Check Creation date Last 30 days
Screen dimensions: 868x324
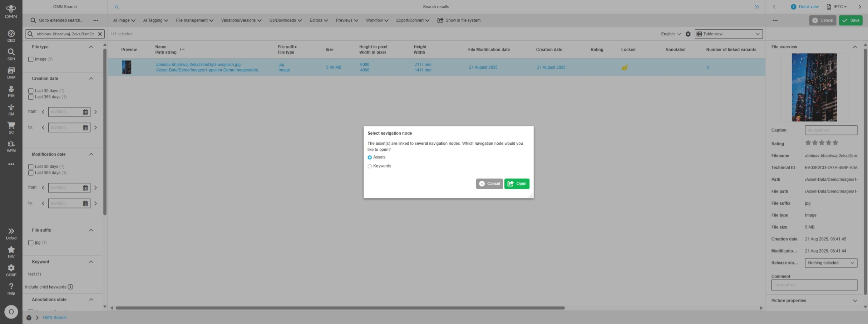(31, 91)
